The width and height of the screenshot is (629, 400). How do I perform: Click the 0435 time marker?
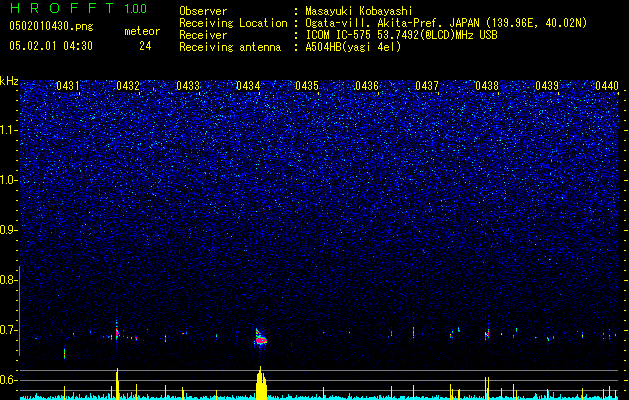pyautogui.click(x=307, y=86)
